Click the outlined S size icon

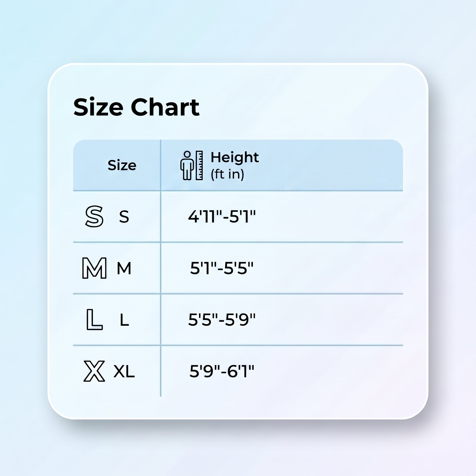click(x=94, y=216)
